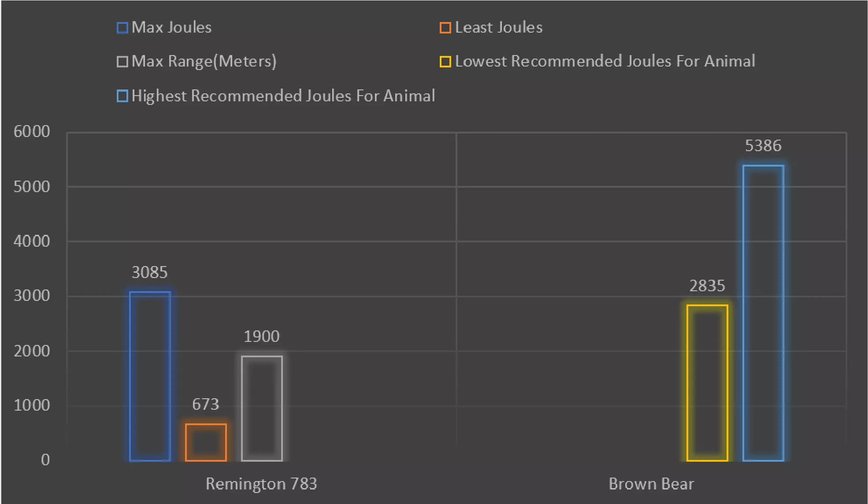The image size is (868, 504).
Task: Click the Remington 783 category label
Action: click(261, 484)
